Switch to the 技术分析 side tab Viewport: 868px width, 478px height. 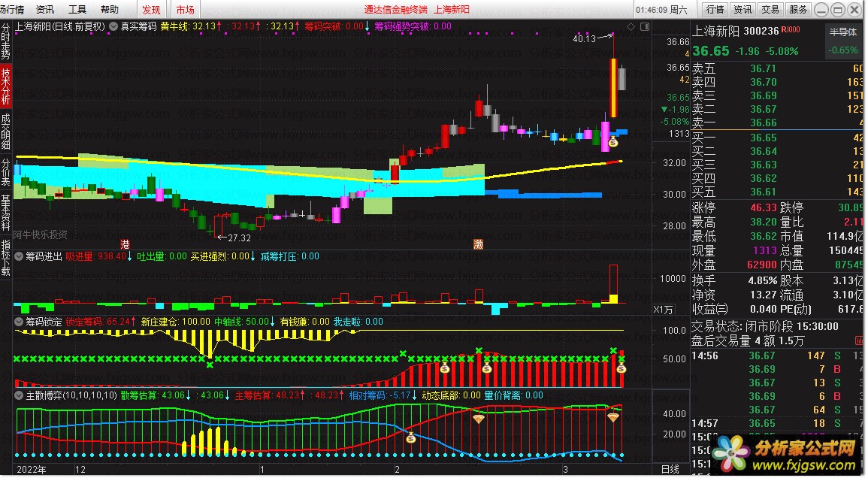[5, 86]
